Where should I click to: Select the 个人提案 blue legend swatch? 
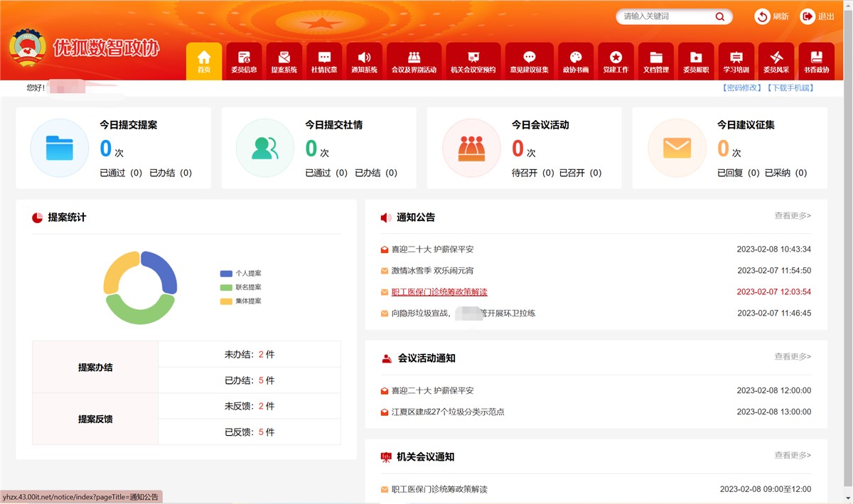227,274
